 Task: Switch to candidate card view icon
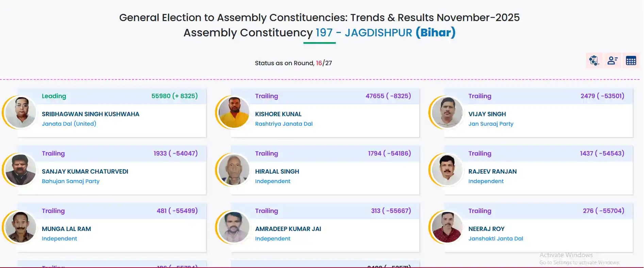[612, 60]
